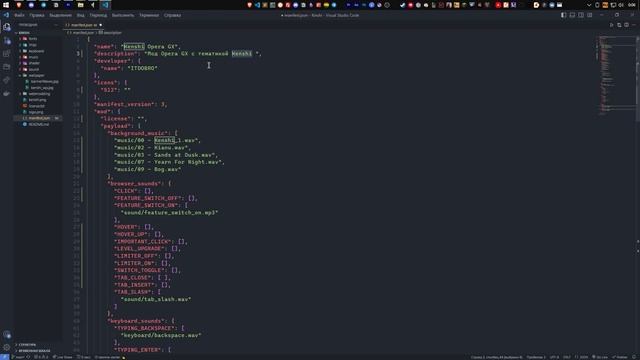This screenshot has width=640, height=360.
Task: Open the second image file under wallpaper folder
Action: pyautogui.click(x=42, y=88)
